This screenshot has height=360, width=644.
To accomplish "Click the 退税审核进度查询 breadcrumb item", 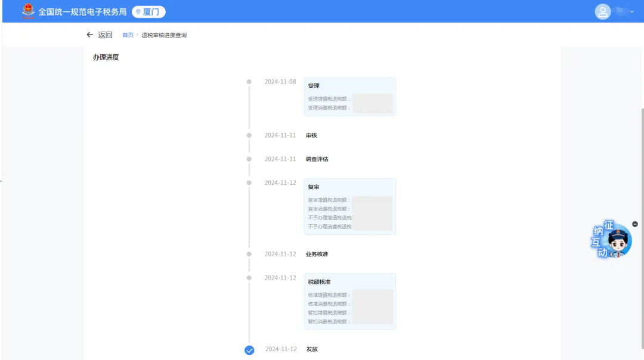I will (164, 36).
